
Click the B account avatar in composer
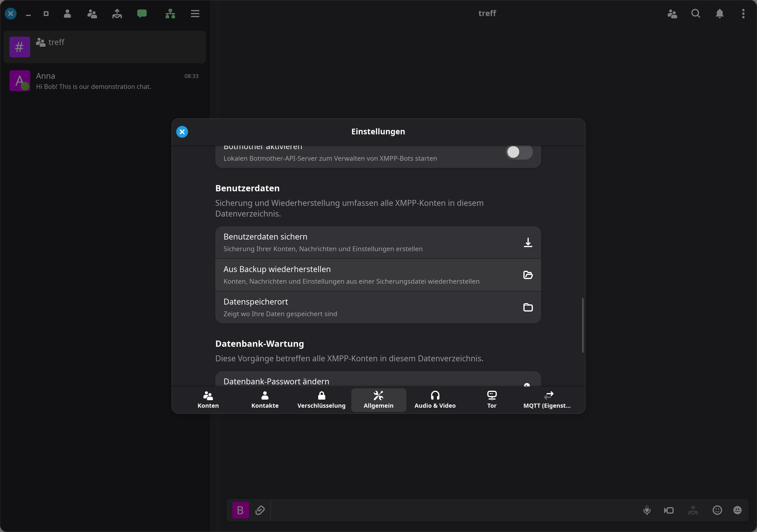(x=240, y=510)
